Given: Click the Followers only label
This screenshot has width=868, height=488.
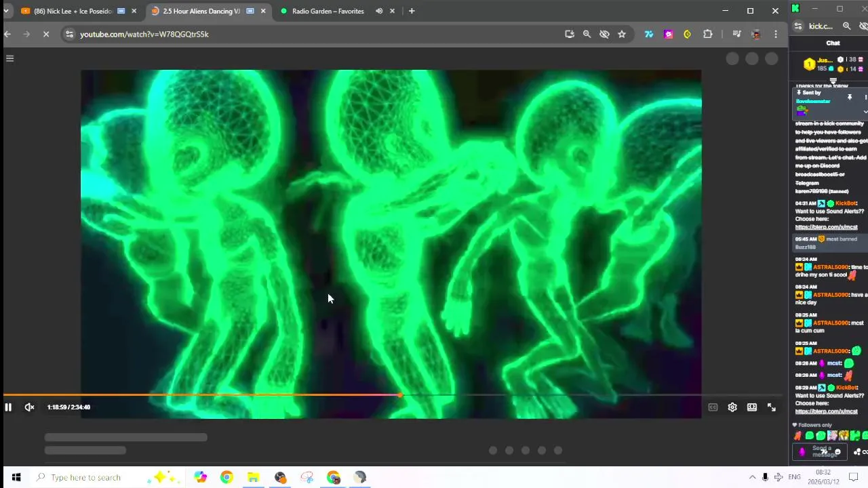Looking at the screenshot, I should 815,425.
